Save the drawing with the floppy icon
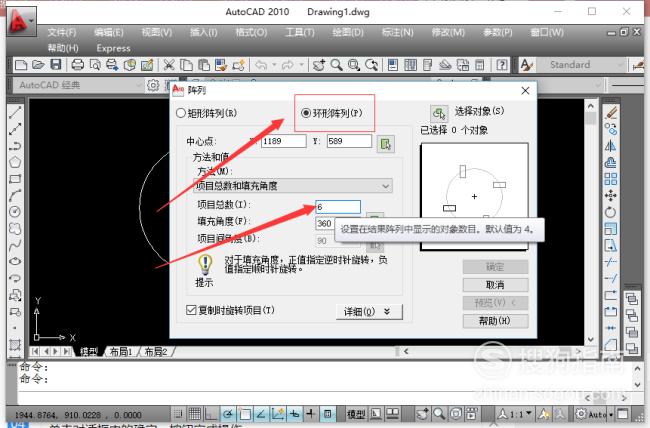The image size is (650, 428). [x=56, y=65]
